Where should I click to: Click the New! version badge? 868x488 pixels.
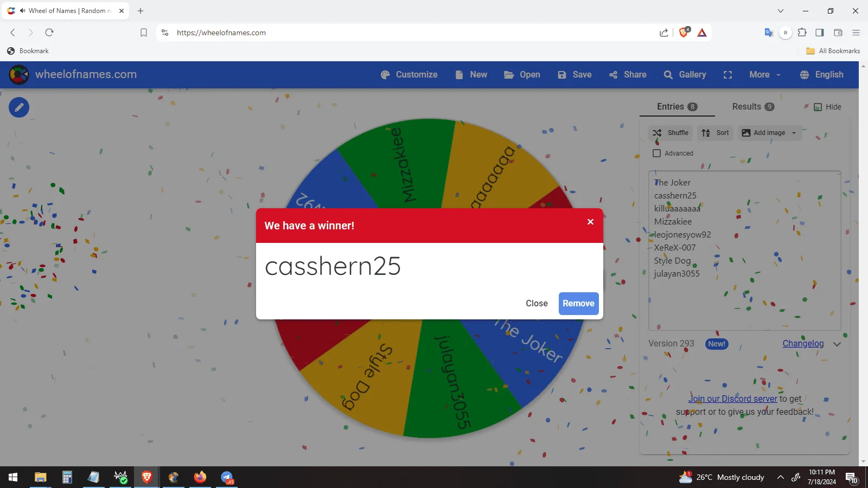coord(717,344)
